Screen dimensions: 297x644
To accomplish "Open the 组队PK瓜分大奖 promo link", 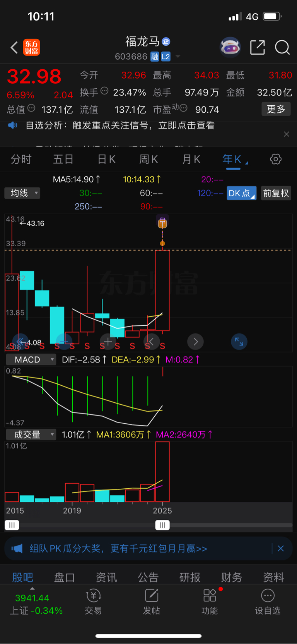I will point(118,548).
